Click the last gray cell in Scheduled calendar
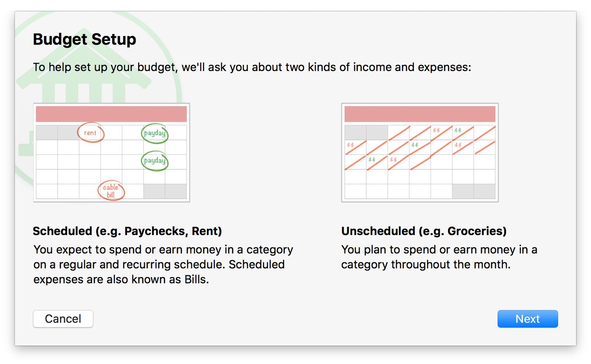Image resolution: width=591 pixels, height=364 pixels. [176, 191]
